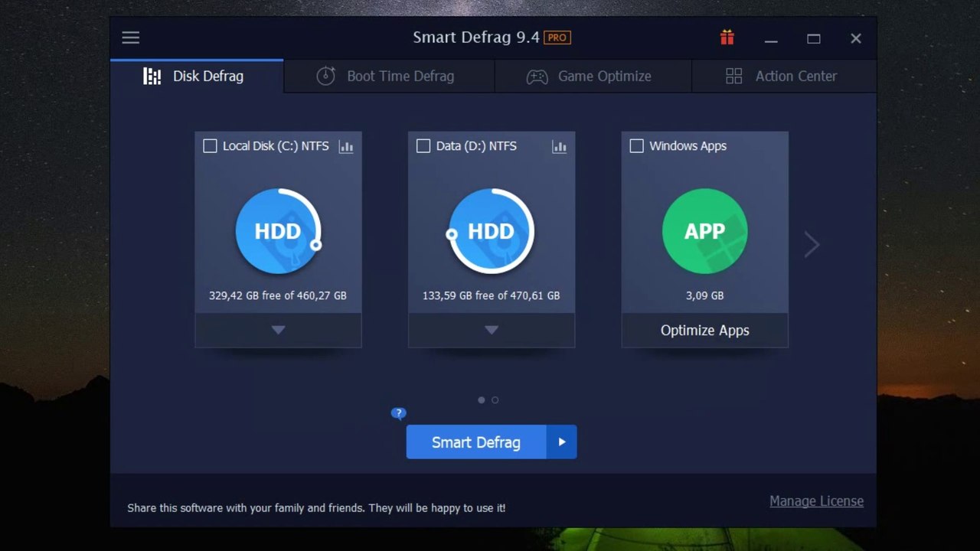980x551 pixels.
Task: Open the Manage License link
Action: point(816,501)
